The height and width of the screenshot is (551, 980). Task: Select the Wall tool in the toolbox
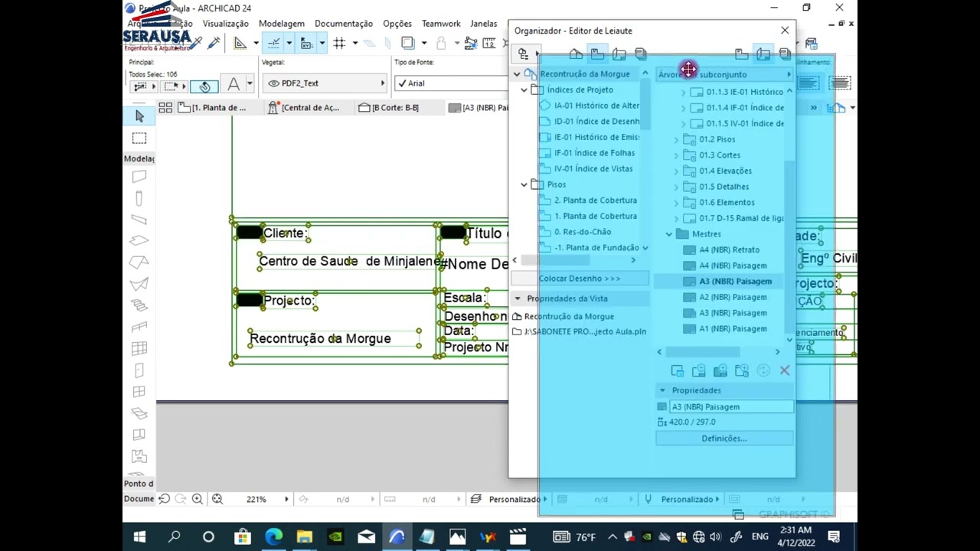139,177
